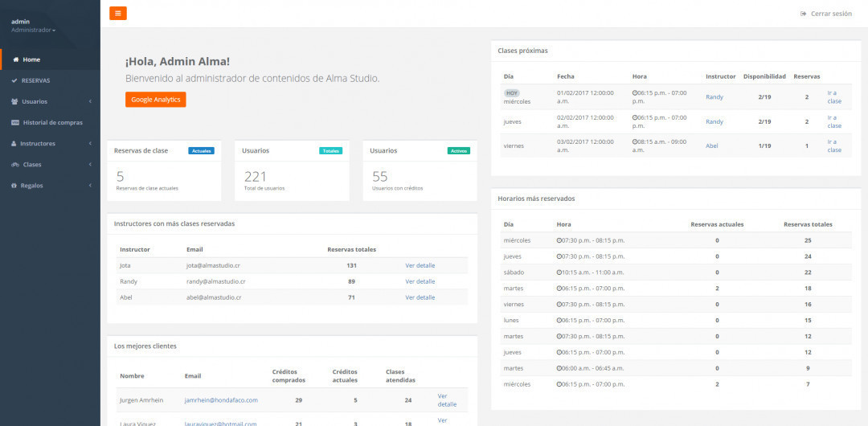Open email link jamrhein@hondafaco.com
868x426 pixels.
click(x=221, y=399)
